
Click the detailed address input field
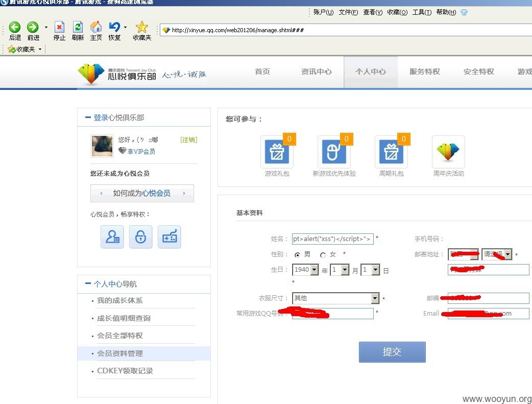(x=488, y=270)
